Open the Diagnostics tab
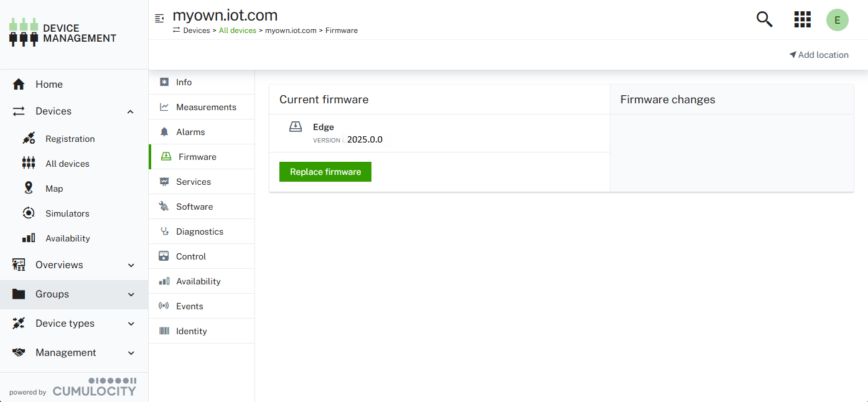Viewport: 868px width, 402px height. pyautogui.click(x=199, y=231)
